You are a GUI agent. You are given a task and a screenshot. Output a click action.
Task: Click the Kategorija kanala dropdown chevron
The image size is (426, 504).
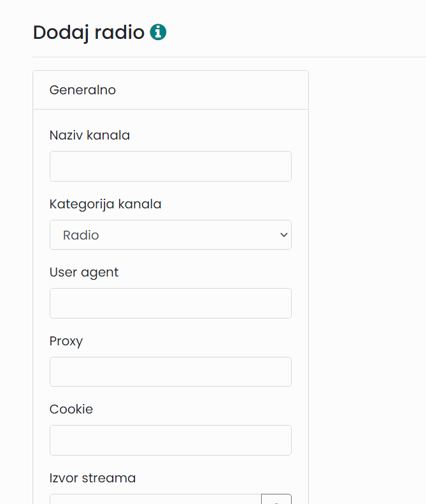(283, 235)
